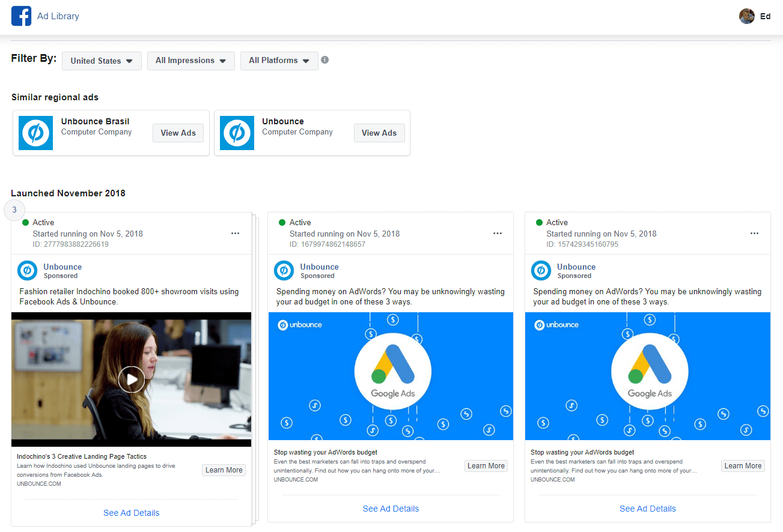The height and width of the screenshot is (532, 783).
Task: Open the United States country dropdown
Action: tap(102, 61)
